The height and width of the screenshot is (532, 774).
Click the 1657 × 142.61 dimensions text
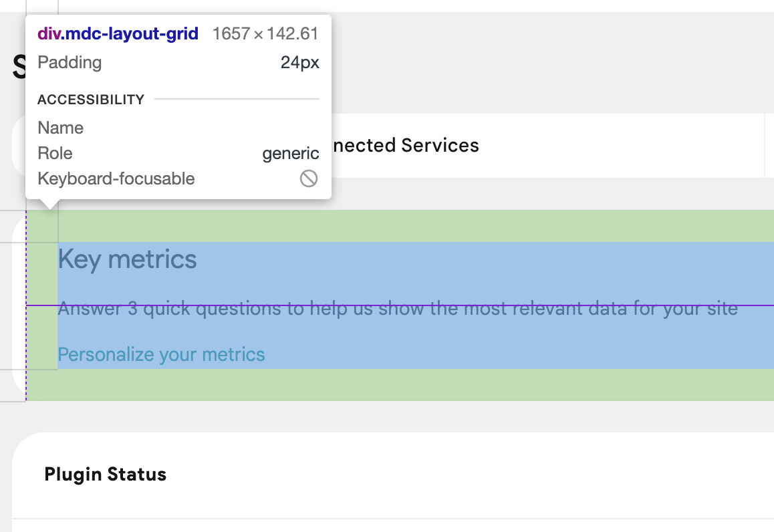point(265,33)
